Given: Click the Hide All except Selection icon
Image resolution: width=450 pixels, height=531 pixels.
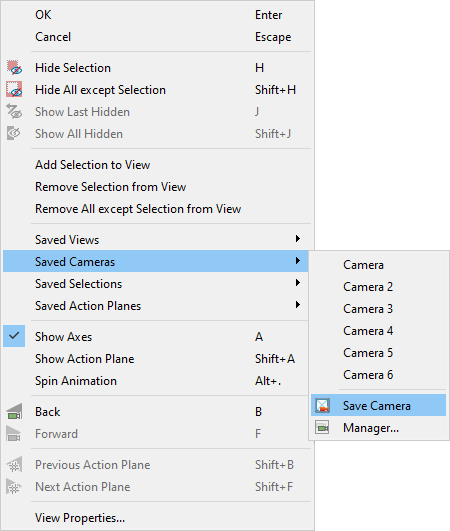Looking at the screenshot, I should 14,90.
